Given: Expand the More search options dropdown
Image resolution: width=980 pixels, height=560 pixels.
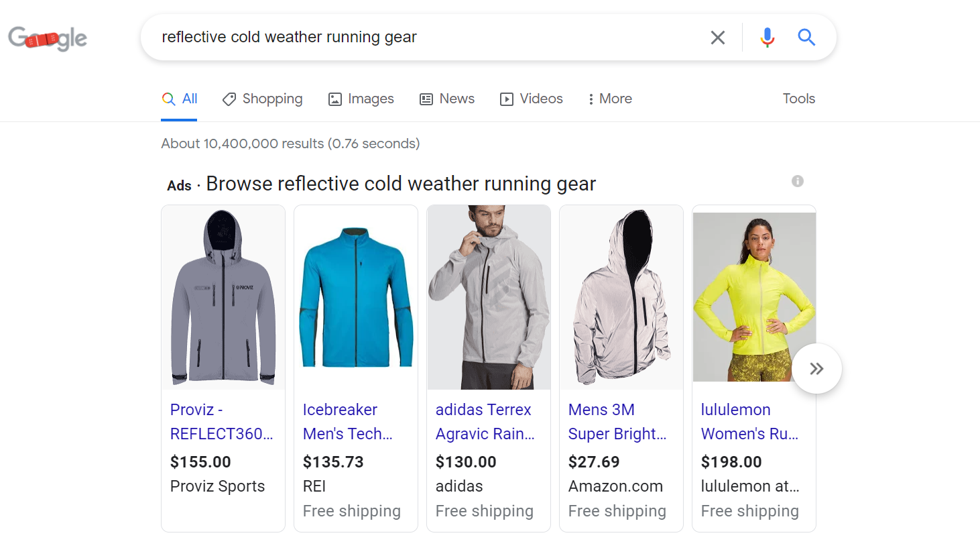Looking at the screenshot, I should (x=609, y=99).
